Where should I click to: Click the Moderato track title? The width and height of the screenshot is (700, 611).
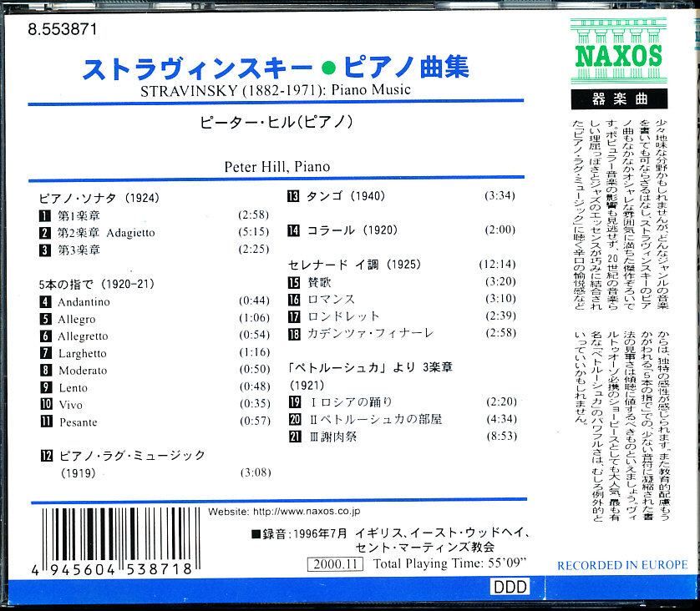pos(83,371)
